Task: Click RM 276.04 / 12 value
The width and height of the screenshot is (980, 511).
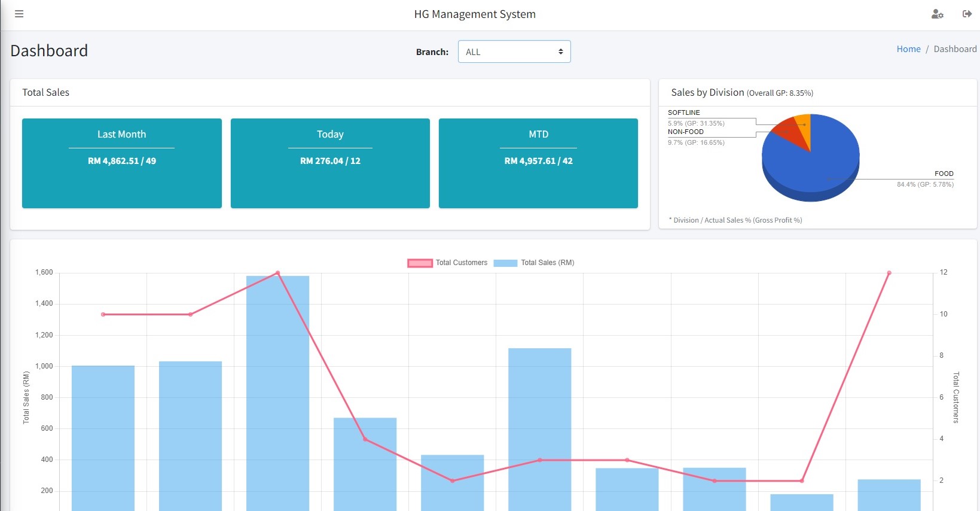Action: tap(330, 161)
